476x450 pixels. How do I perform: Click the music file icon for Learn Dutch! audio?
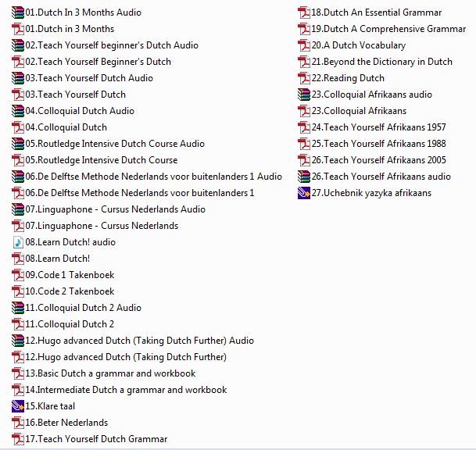[18, 242]
